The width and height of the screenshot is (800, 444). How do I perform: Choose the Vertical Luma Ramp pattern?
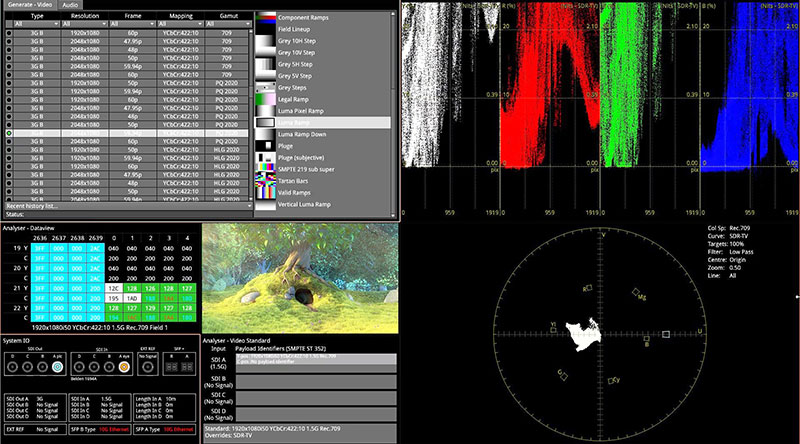265,202
